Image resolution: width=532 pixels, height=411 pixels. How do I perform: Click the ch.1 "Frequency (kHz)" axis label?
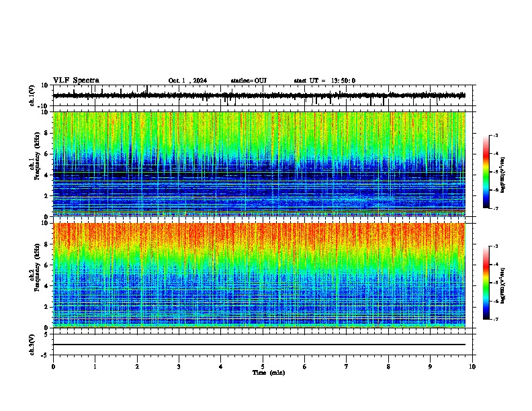coord(37,156)
